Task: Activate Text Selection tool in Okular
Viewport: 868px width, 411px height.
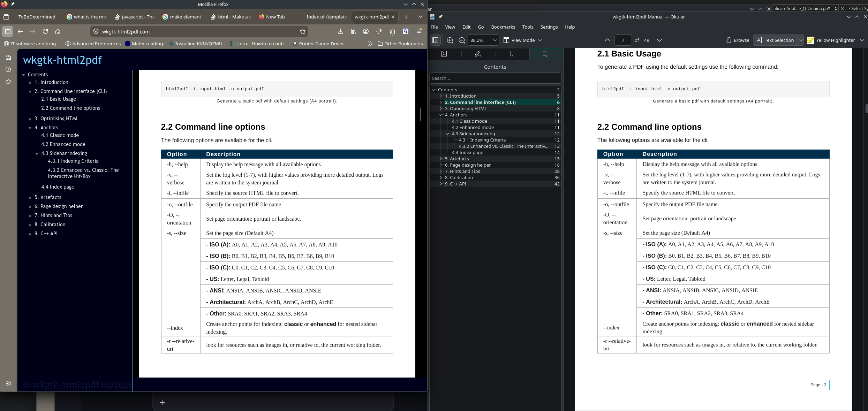Action: pos(775,40)
